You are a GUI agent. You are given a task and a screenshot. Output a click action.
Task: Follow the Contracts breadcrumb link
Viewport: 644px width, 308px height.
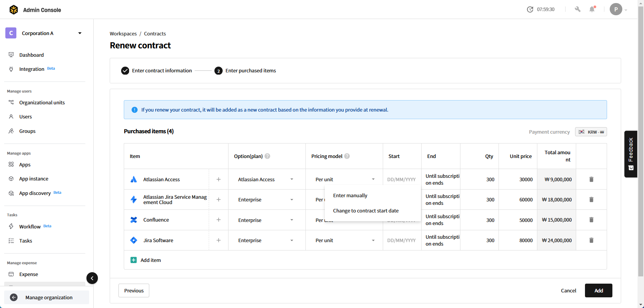tap(155, 34)
